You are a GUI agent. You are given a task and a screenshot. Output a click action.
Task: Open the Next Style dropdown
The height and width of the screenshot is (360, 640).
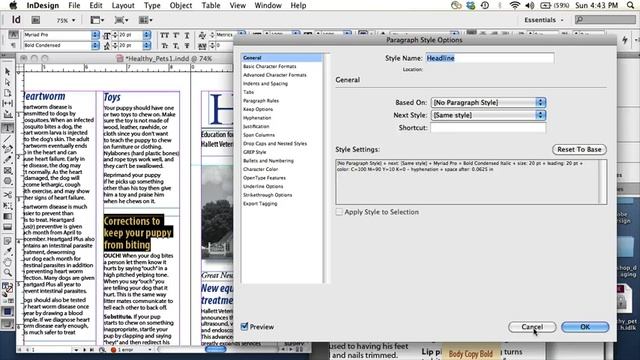[489, 115]
